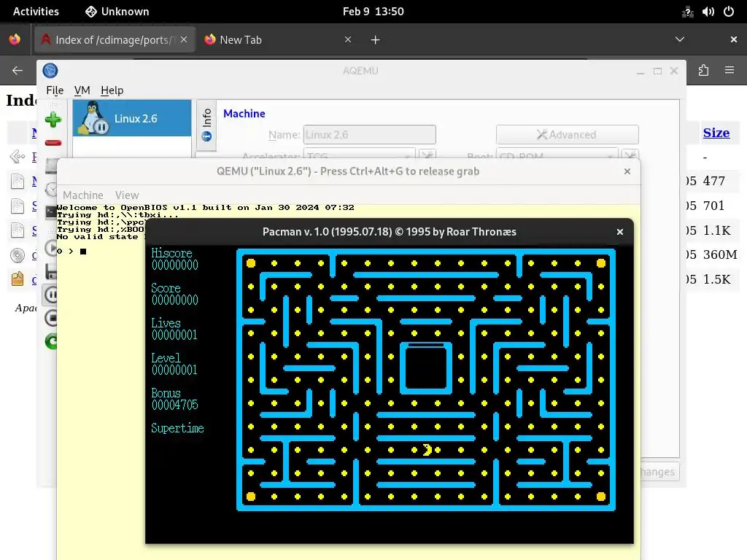Expand the Firefox list all tabs chevron
The width and height of the screenshot is (747, 560).
(x=680, y=39)
